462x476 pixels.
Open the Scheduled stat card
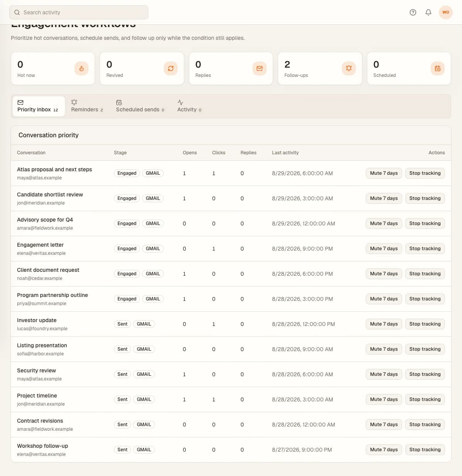click(x=409, y=68)
